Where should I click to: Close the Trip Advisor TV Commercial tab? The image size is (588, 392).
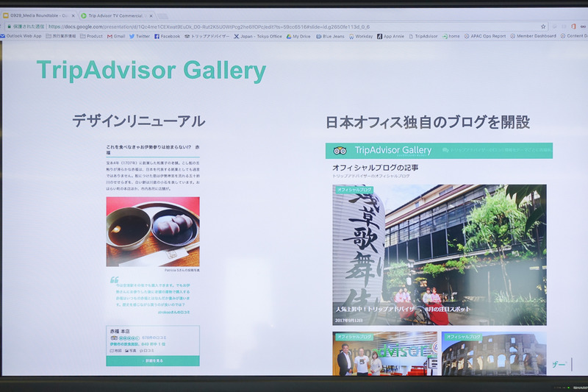pos(151,15)
